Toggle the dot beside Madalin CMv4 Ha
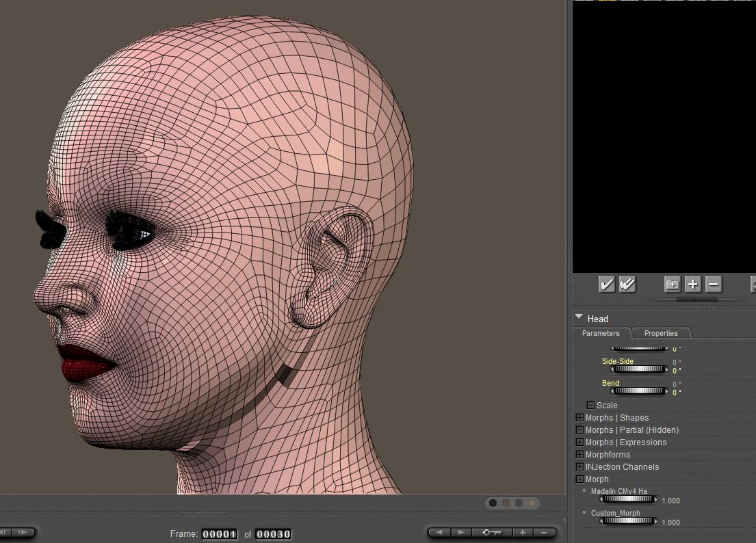This screenshot has width=756, height=543. coord(584,490)
